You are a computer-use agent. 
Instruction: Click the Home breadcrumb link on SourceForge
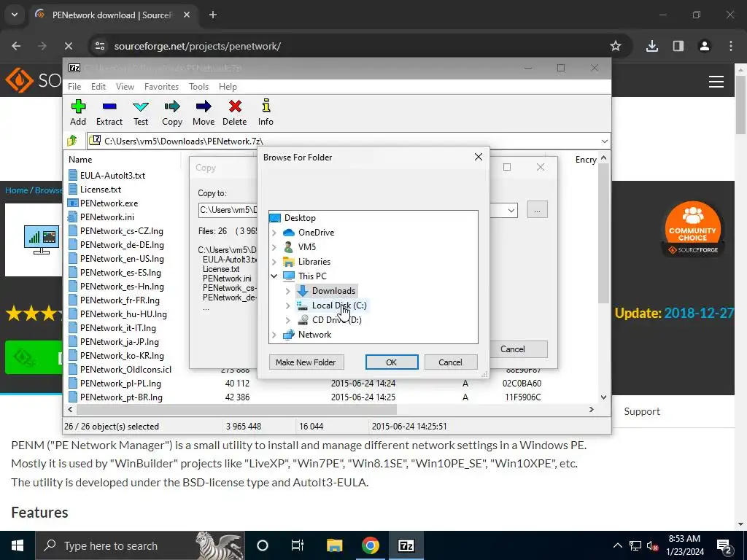[17, 190]
